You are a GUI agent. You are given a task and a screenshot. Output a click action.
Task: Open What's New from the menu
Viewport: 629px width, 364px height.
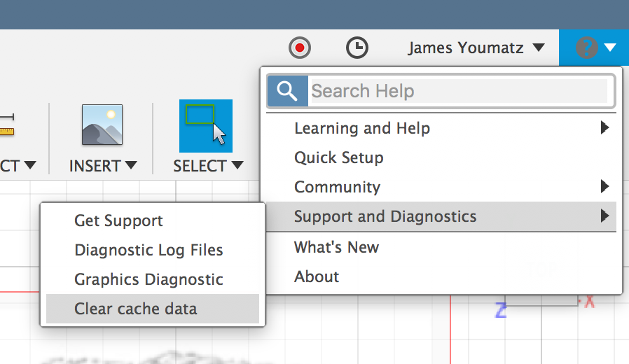336,247
